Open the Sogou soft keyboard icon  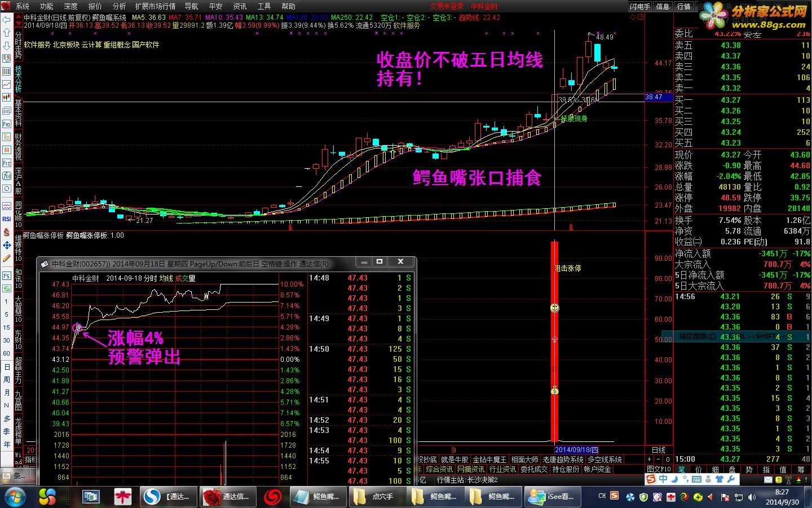696,479
